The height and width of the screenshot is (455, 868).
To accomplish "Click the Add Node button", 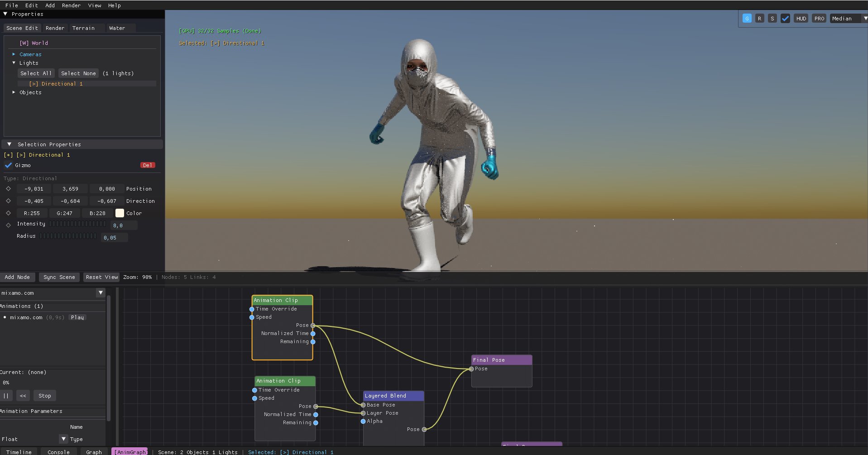I will click(17, 277).
